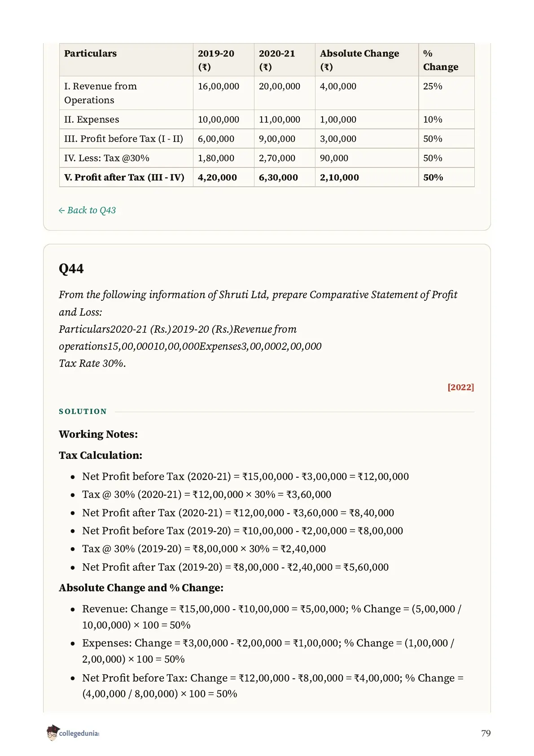Select the Revenue from Operations row label

[x=101, y=93]
